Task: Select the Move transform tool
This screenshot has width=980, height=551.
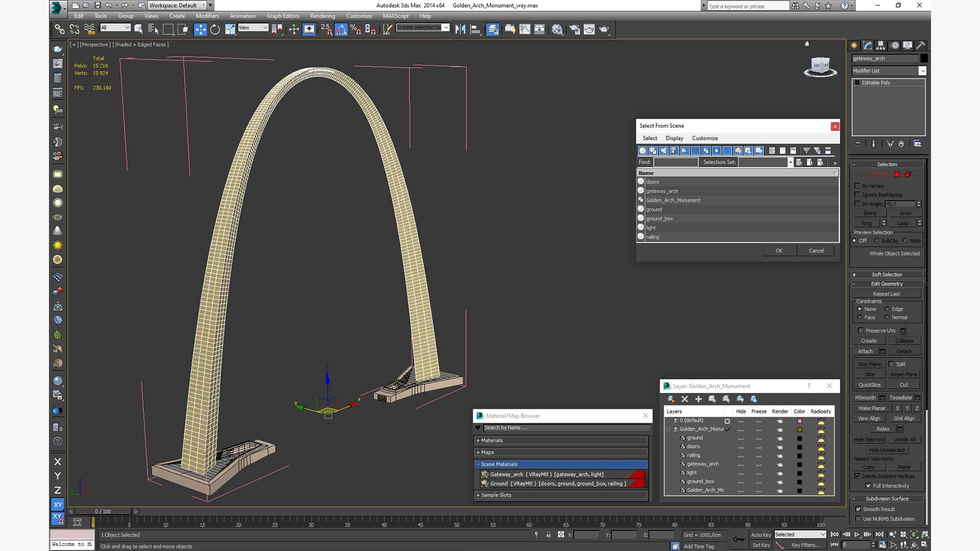Action: [200, 29]
